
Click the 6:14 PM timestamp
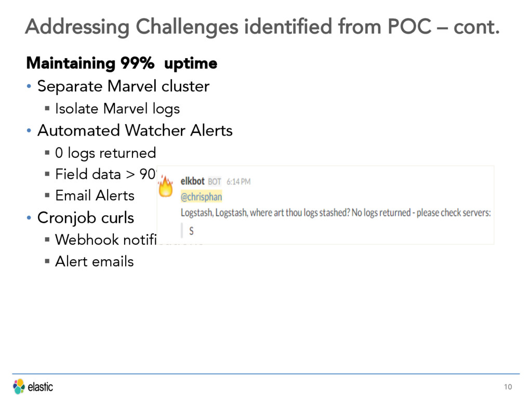coord(238,182)
